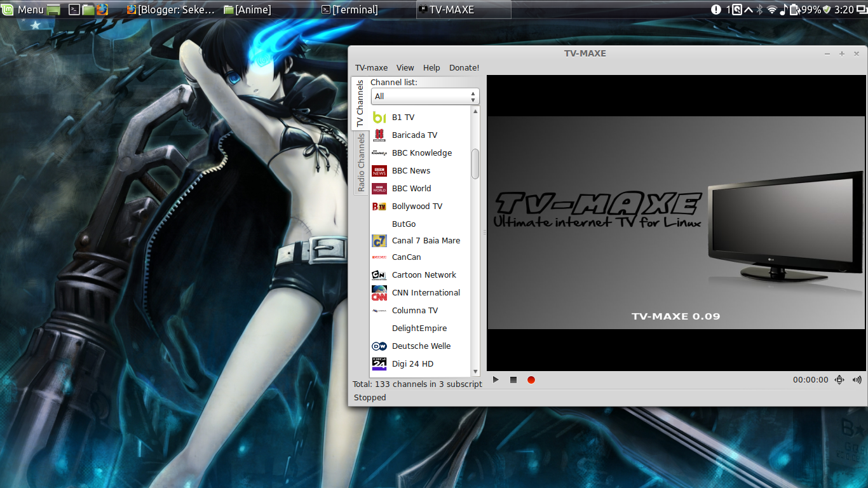Image resolution: width=868 pixels, height=488 pixels.
Task: Open the Linux Mint Menu button
Action: tap(23, 10)
